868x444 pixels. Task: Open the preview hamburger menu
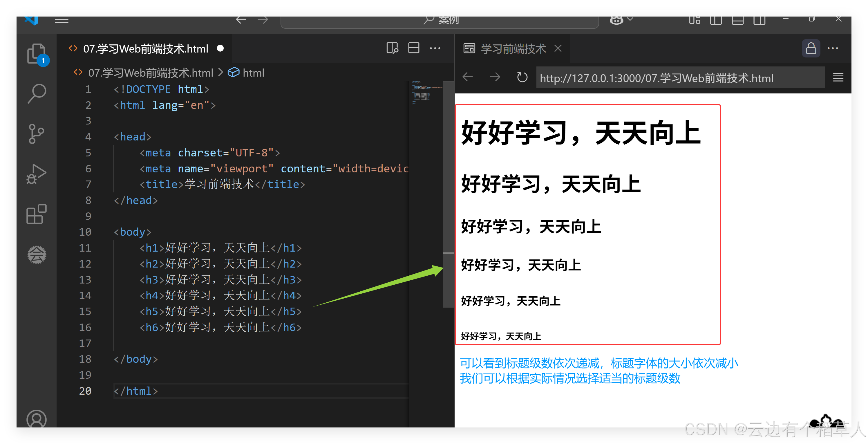coord(838,77)
